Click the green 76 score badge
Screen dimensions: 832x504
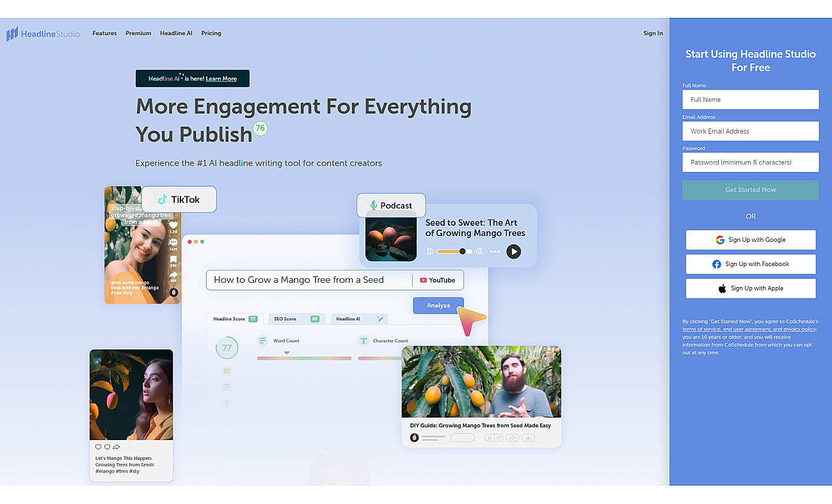[x=260, y=128]
